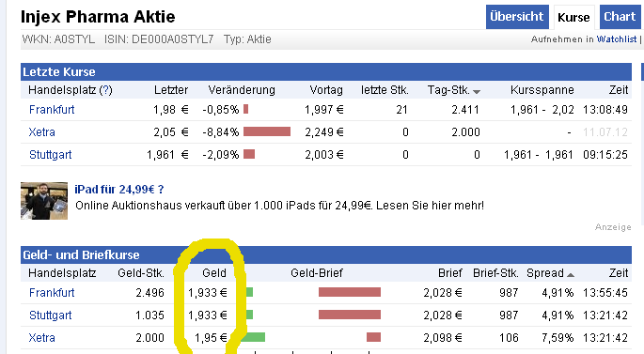Sort by Letzter column header
Viewport: 644px width, 354px height.
pyautogui.click(x=171, y=90)
